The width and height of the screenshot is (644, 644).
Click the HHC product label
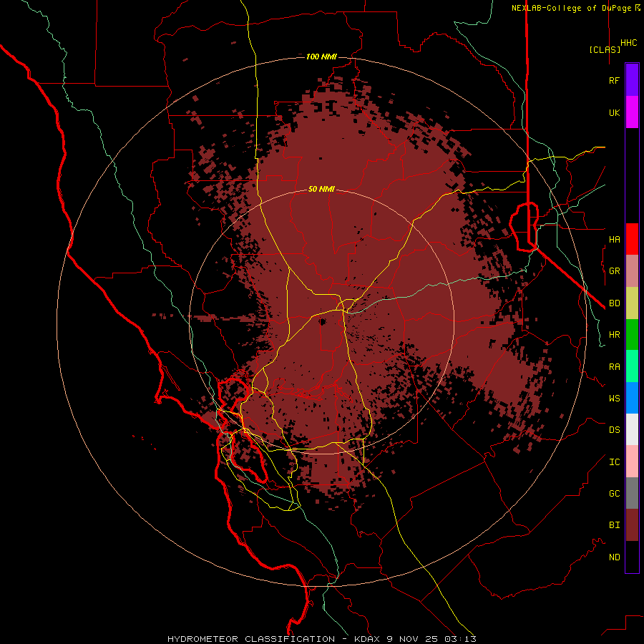click(x=629, y=43)
